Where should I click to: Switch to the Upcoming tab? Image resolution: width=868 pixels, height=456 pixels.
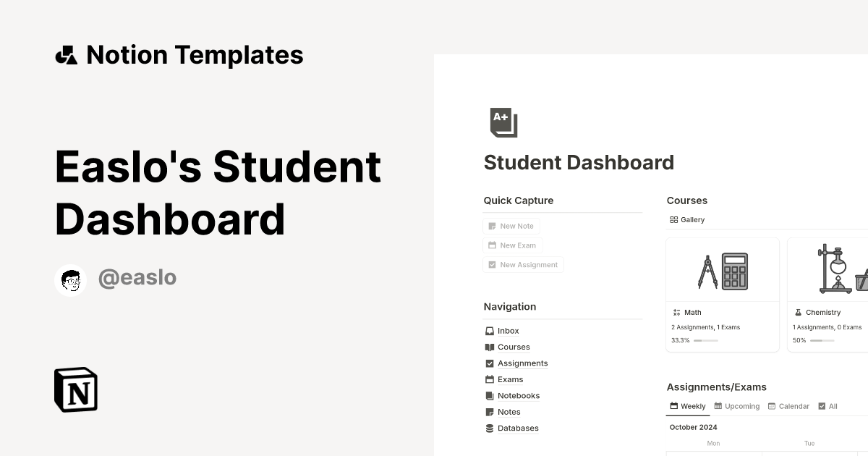click(736, 406)
